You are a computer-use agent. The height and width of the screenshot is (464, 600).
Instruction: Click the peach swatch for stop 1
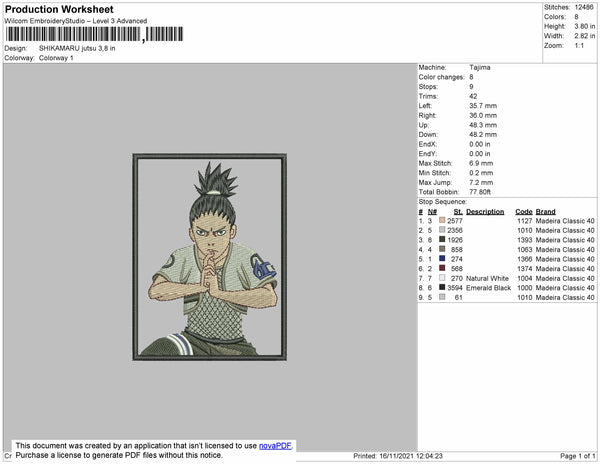442,220
